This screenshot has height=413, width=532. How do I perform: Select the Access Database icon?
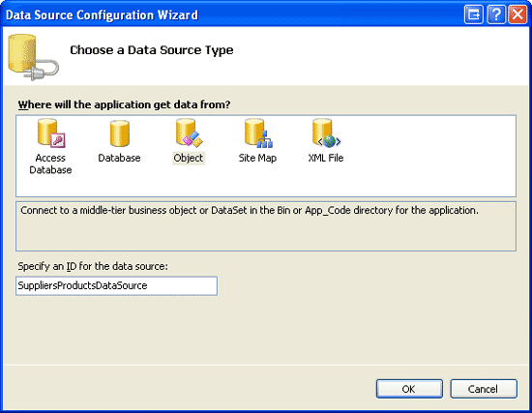(x=51, y=133)
